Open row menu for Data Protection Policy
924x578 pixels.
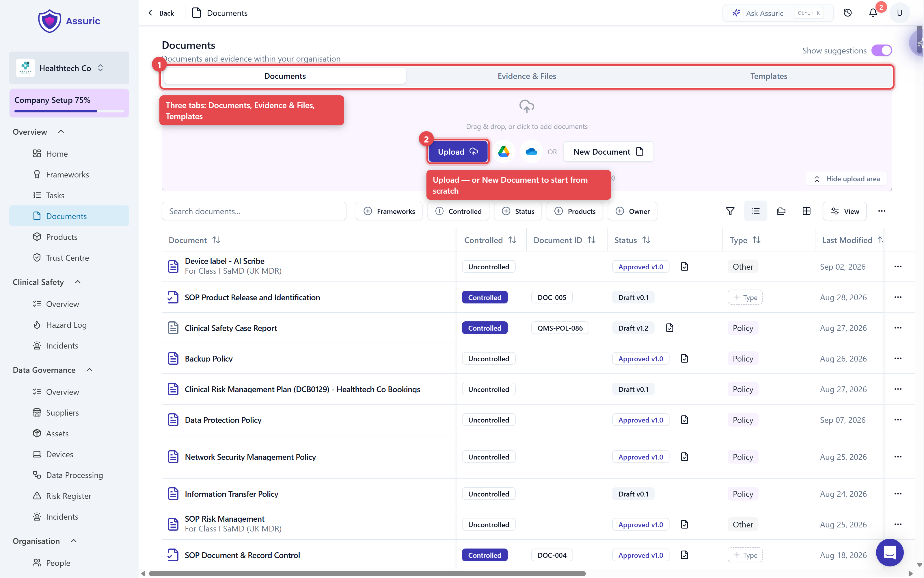(898, 420)
